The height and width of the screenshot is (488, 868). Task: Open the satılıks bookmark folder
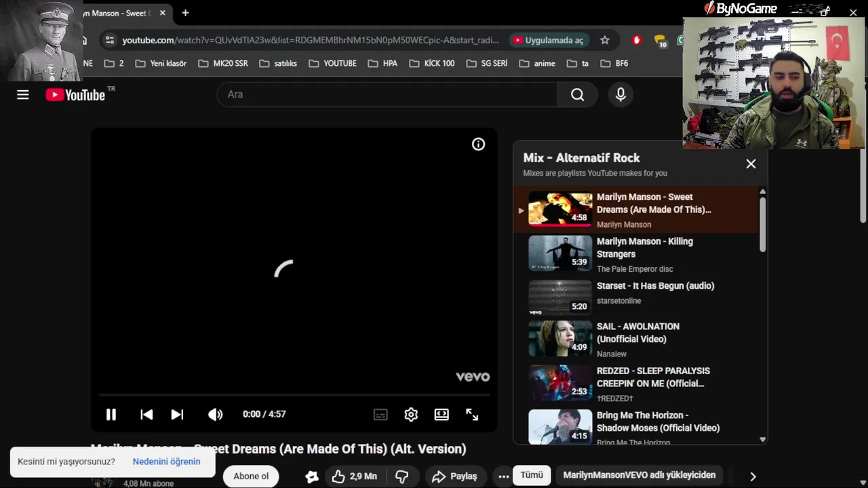click(278, 63)
